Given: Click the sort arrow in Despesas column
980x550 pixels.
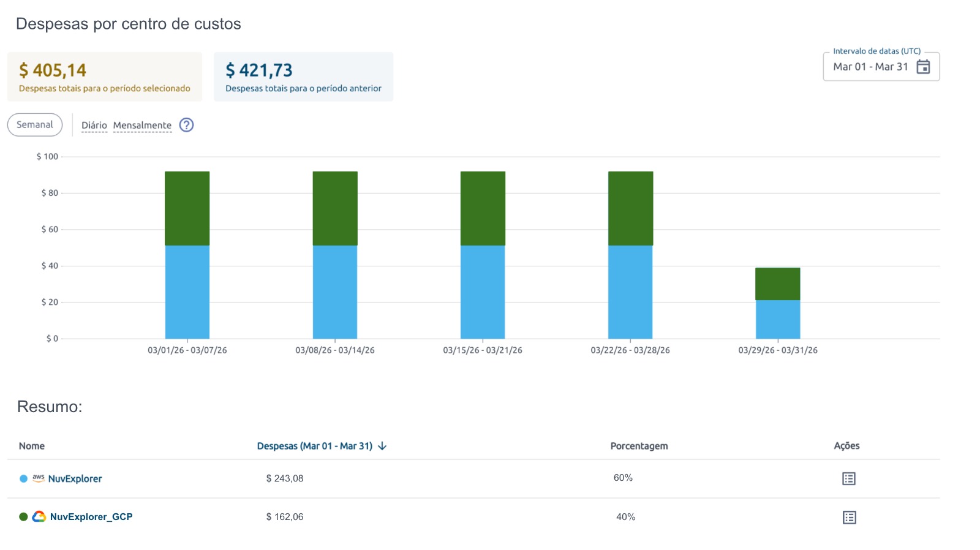Looking at the screenshot, I should (382, 446).
